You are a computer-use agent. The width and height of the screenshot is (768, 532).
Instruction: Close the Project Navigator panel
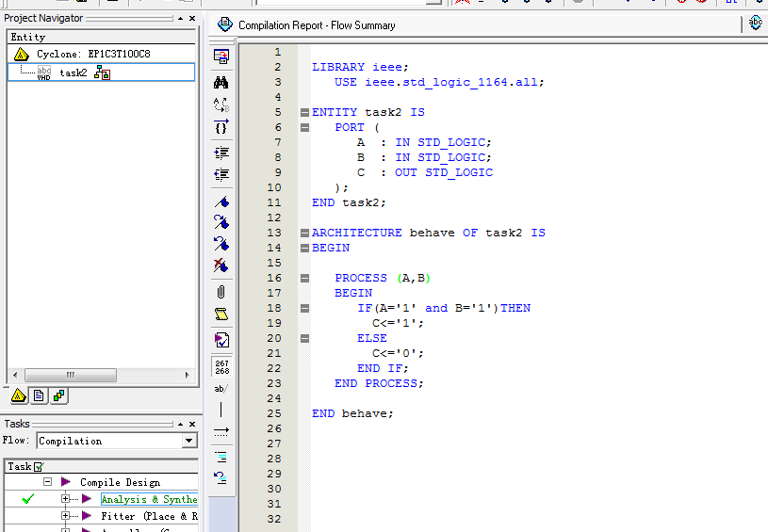point(192,18)
